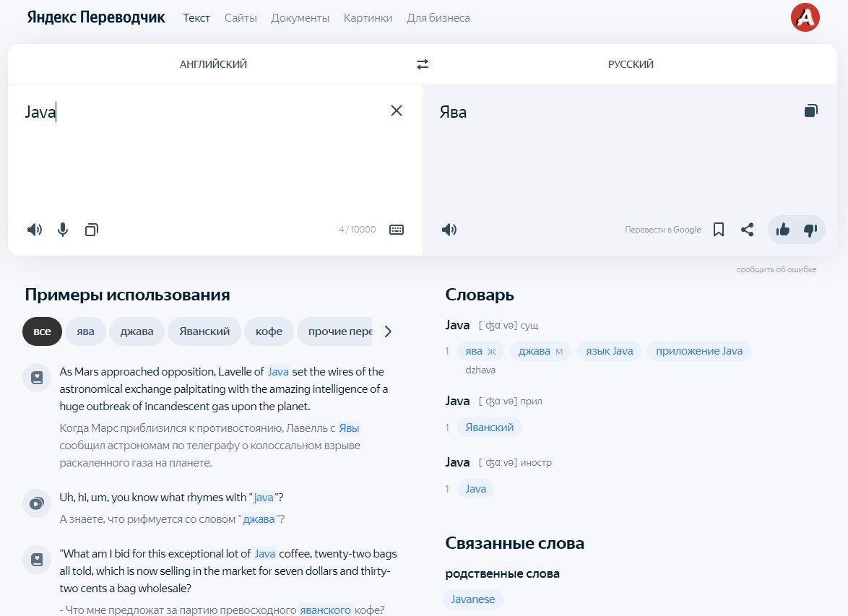Click the book icon beside Mars example
Viewport: 848px width, 616px height.
37,378
